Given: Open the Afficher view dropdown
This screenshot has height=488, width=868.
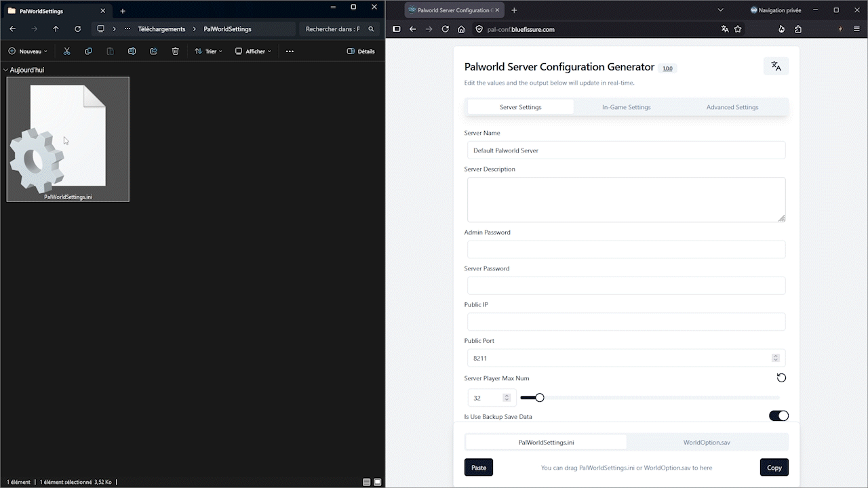Looking at the screenshot, I should [253, 52].
